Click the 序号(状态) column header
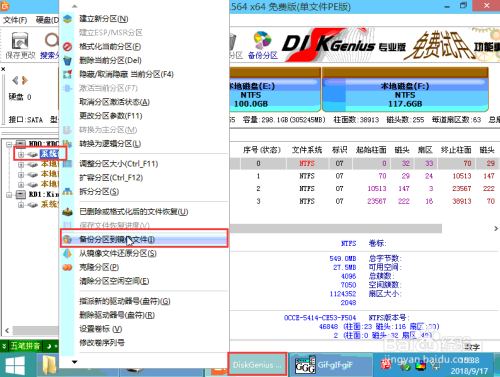500x377 pixels. coord(262,150)
